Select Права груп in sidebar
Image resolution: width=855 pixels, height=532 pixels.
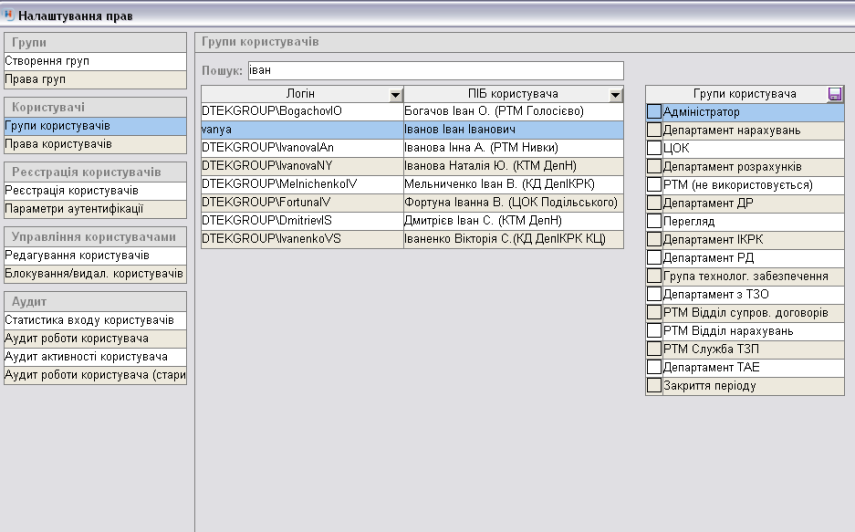click(x=94, y=78)
